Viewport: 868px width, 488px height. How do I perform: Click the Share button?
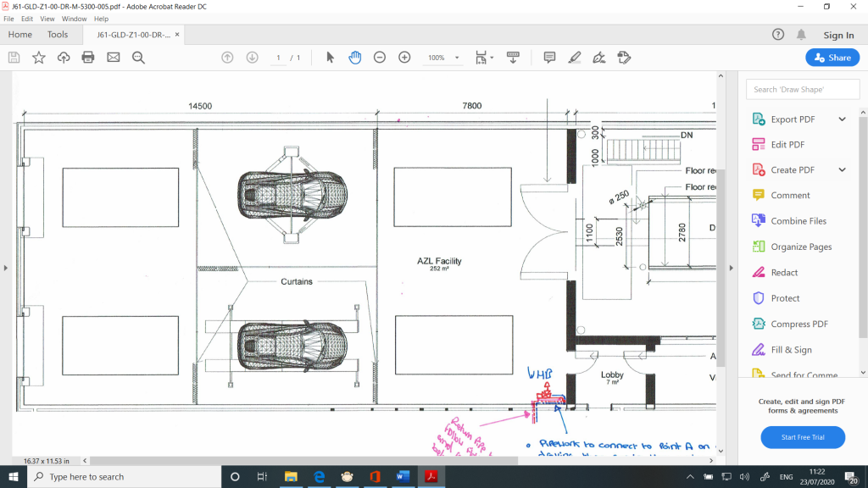(832, 58)
